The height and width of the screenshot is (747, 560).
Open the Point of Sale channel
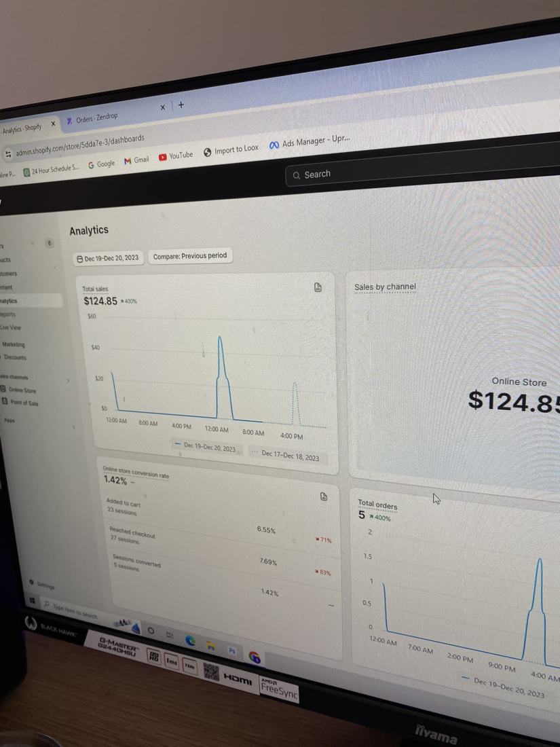(x=21, y=402)
